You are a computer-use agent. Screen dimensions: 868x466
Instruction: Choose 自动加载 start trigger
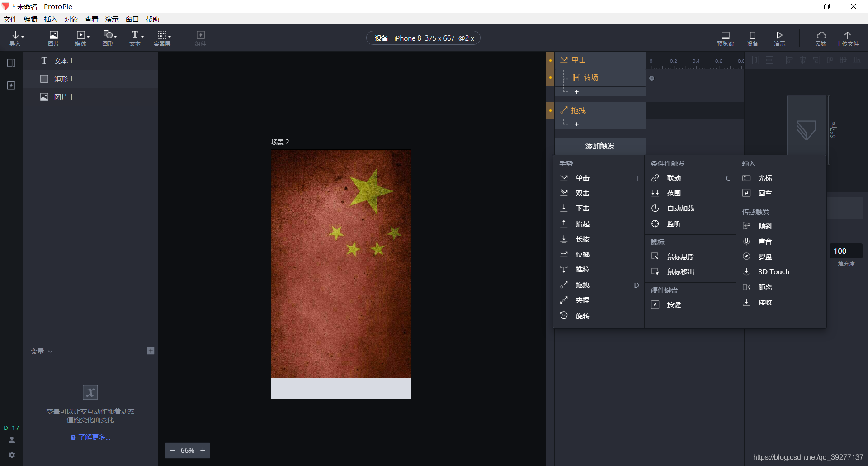(690, 209)
